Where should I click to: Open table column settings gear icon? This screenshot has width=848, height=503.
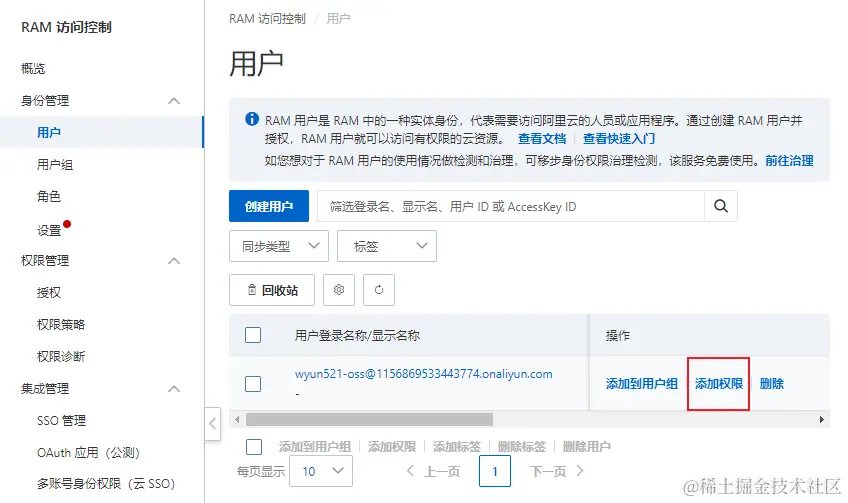(339, 290)
